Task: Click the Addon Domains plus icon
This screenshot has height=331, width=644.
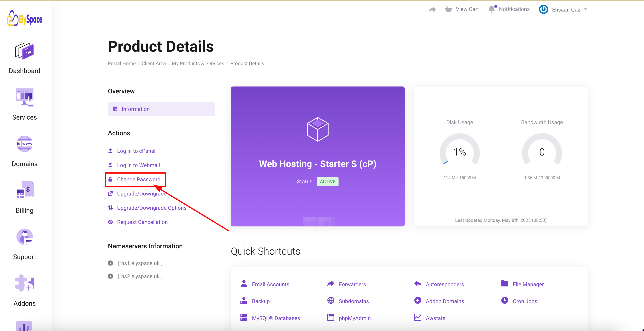Action: [x=418, y=300]
